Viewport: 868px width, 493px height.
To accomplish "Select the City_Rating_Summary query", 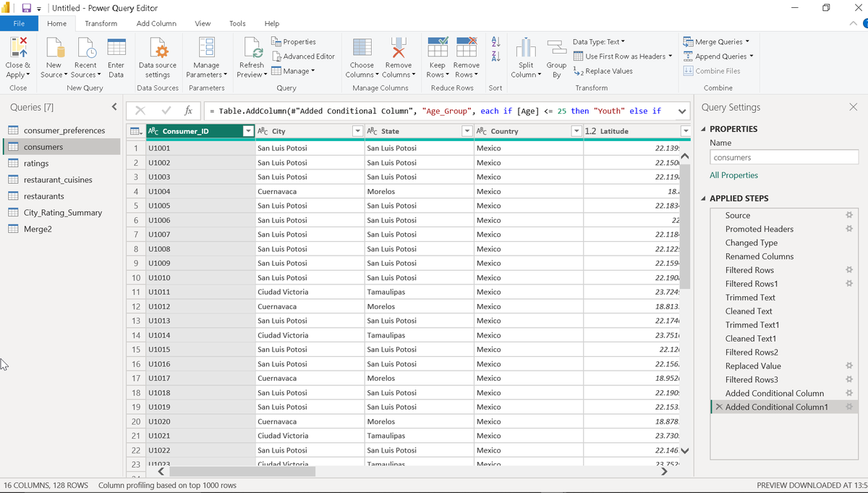I will 62,213.
